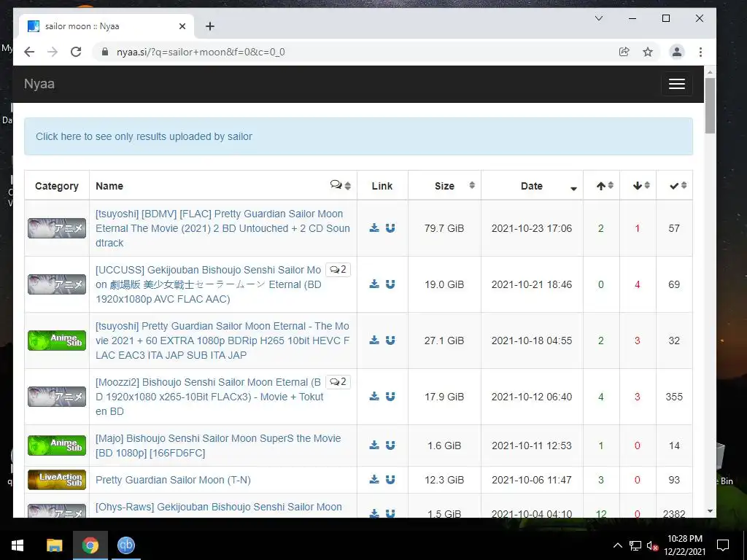Image resolution: width=747 pixels, height=560 pixels.
Task: Open comments badge on Moozzi2 row
Action: tap(338, 382)
